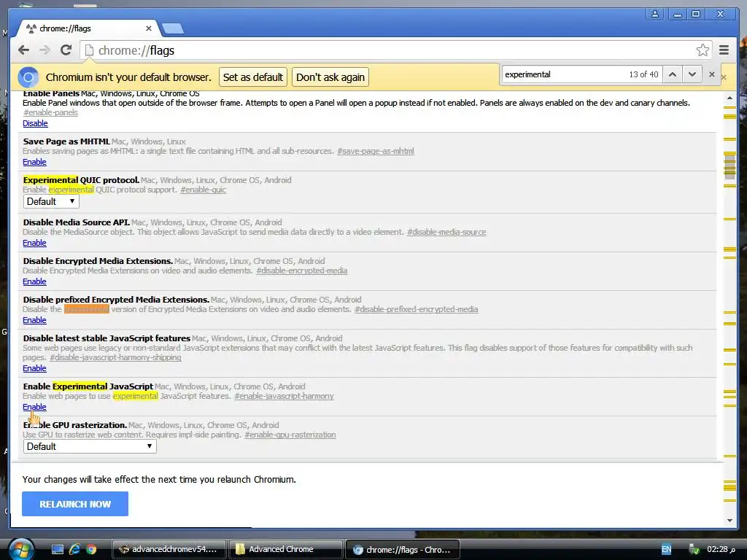Click the vertical scrollbar thumb
Image resolution: width=747 pixels, height=560 pixels.
[x=729, y=167]
